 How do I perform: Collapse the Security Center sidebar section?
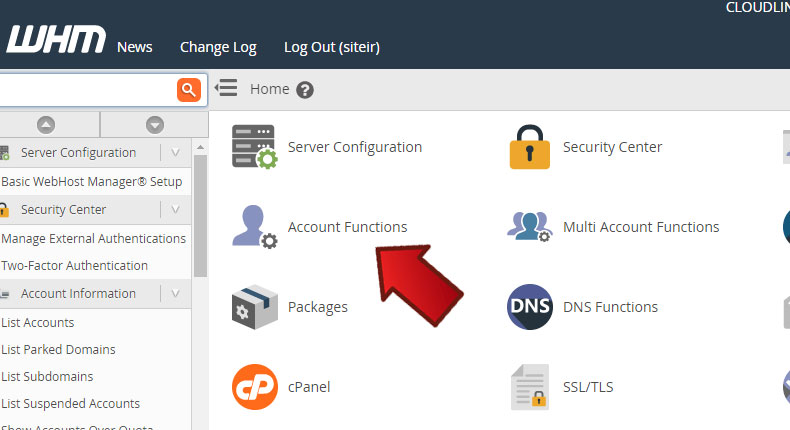coord(175,210)
